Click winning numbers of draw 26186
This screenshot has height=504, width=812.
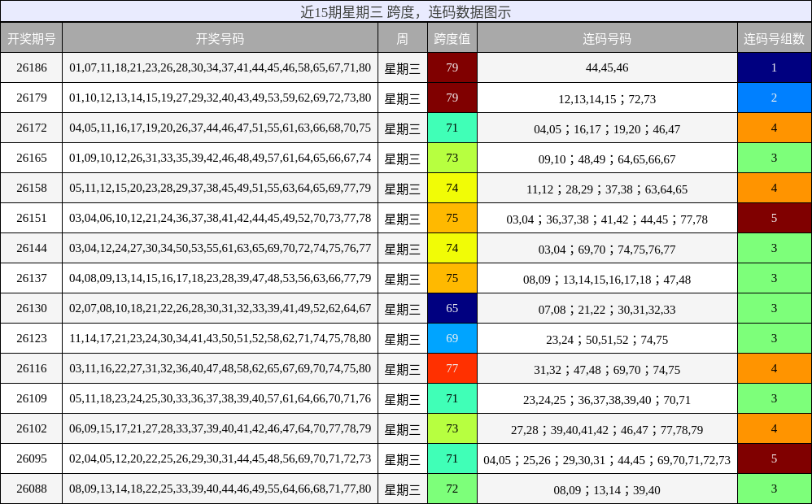click(x=220, y=67)
